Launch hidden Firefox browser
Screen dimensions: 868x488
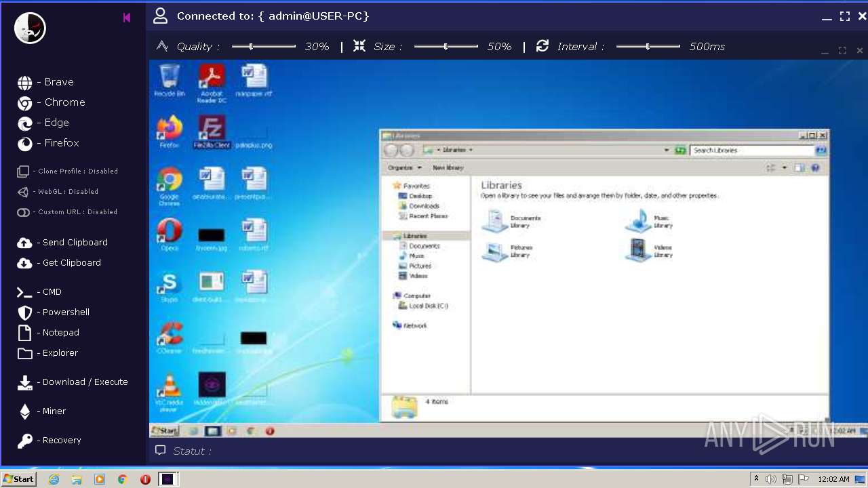[48, 143]
